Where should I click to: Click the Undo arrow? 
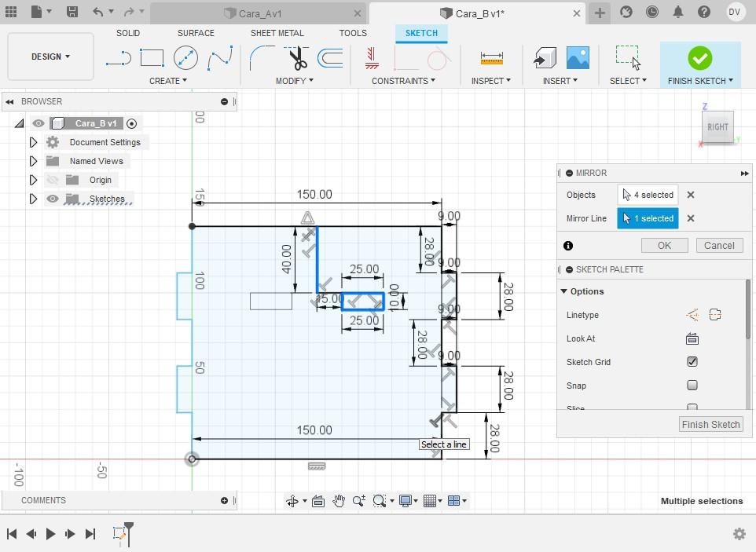pos(98,12)
